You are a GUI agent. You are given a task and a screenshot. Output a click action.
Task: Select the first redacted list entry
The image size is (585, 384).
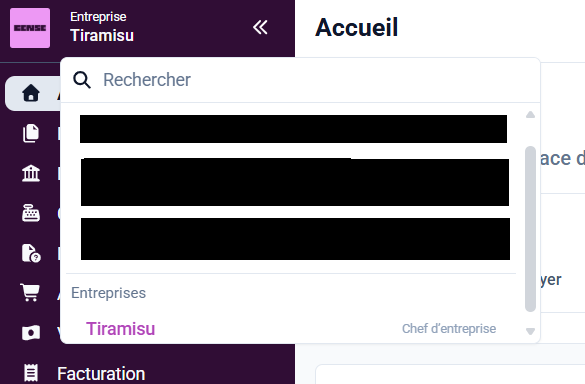(x=293, y=129)
